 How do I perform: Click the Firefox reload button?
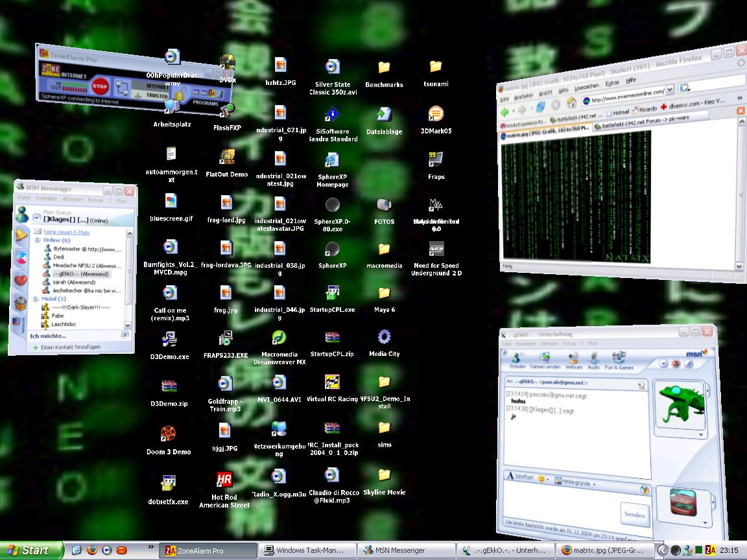540,107
